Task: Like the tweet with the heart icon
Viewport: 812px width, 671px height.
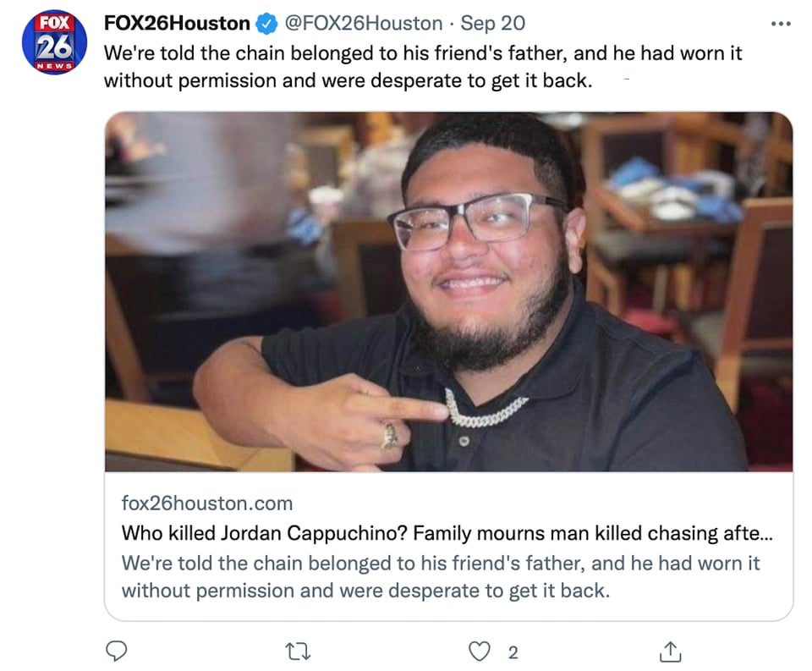Action: point(479,652)
